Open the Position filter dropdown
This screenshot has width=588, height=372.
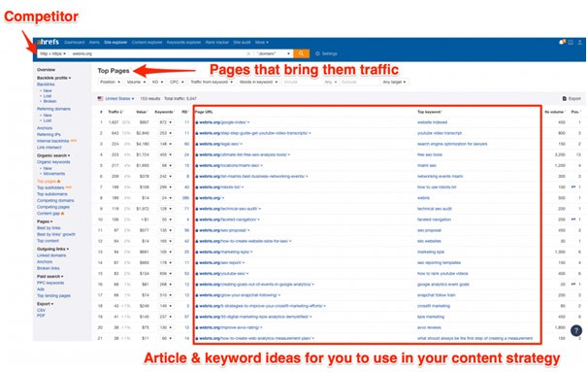tap(110, 82)
